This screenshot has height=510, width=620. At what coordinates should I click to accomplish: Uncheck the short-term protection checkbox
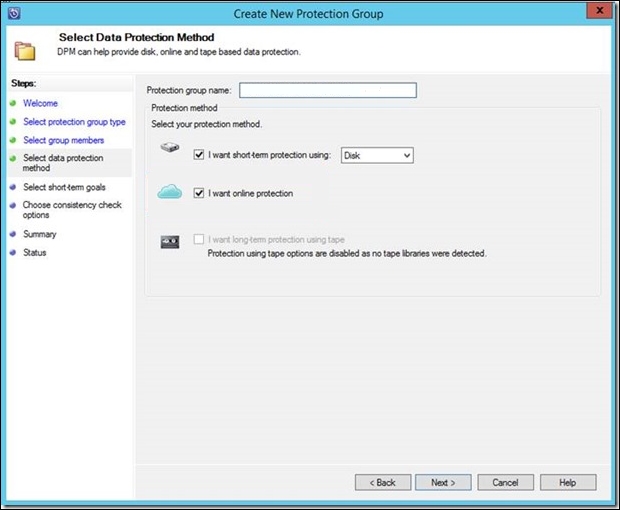200,156
